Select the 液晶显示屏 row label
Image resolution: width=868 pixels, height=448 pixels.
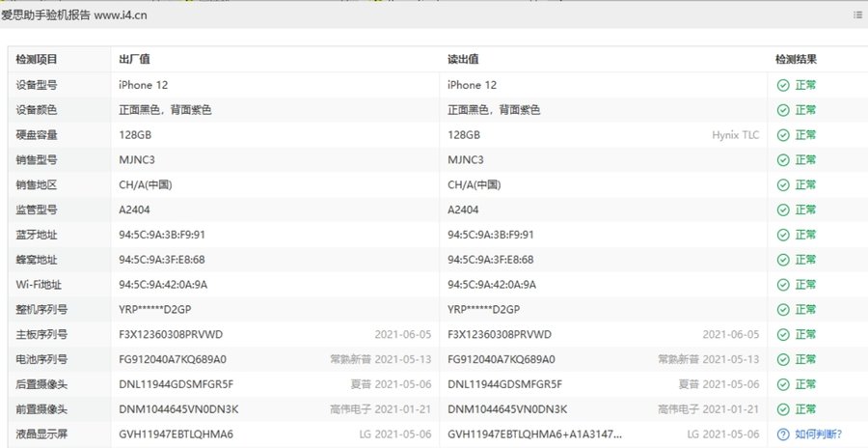click(x=41, y=434)
